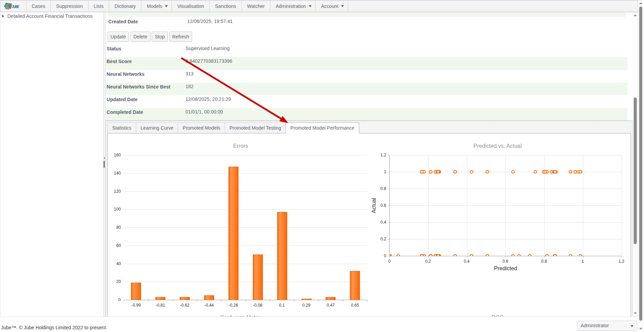
Task: Open the Models dropdown menu
Action: click(157, 6)
